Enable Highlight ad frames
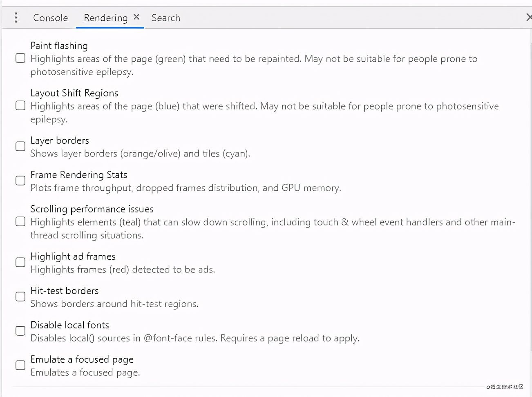The width and height of the screenshot is (532, 397). pos(20,262)
